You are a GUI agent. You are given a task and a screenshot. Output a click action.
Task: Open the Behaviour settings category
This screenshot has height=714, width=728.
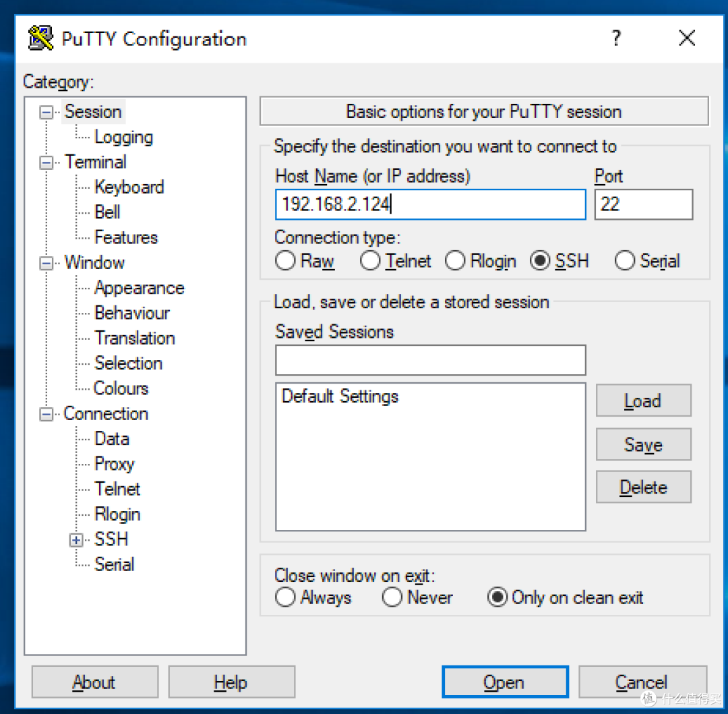coord(132,313)
